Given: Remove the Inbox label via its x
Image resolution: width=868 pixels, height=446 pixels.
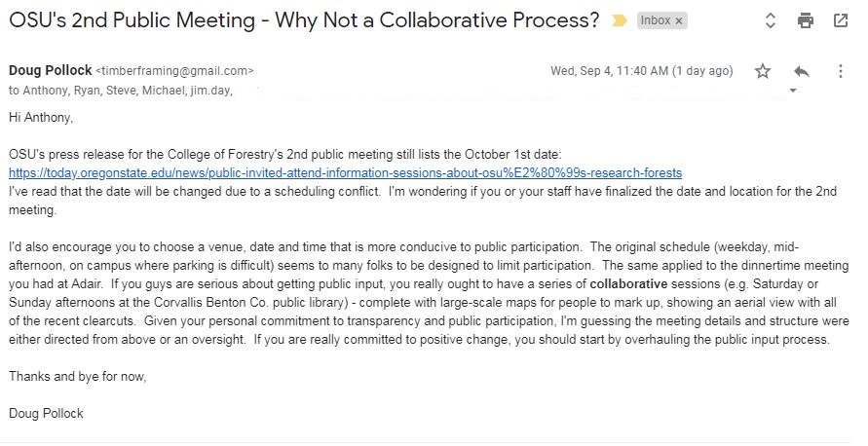Looking at the screenshot, I should [x=679, y=21].
